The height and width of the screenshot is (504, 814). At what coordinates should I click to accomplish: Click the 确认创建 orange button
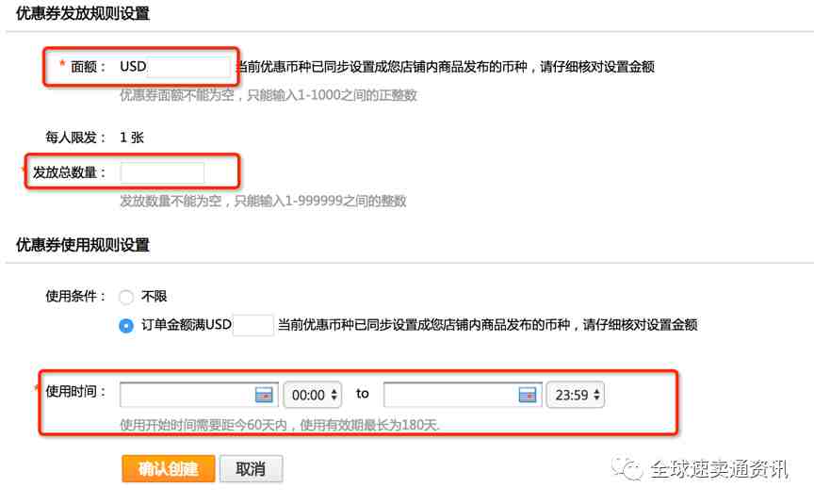point(169,469)
